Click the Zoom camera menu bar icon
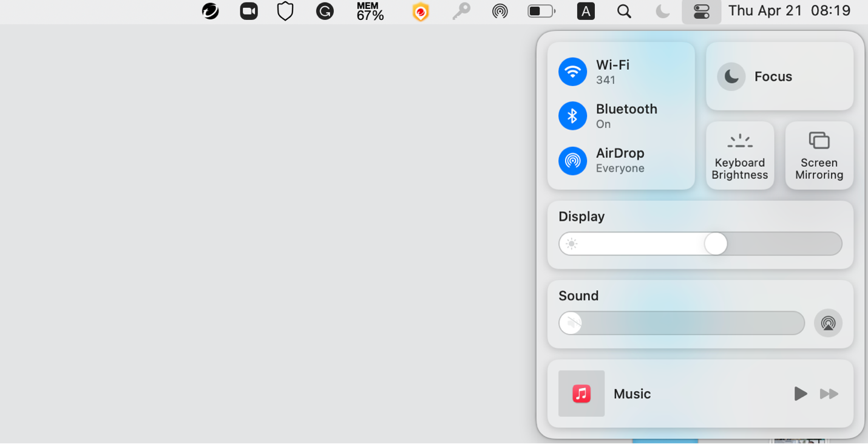Viewport: 868px width, 445px height. tap(249, 12)
